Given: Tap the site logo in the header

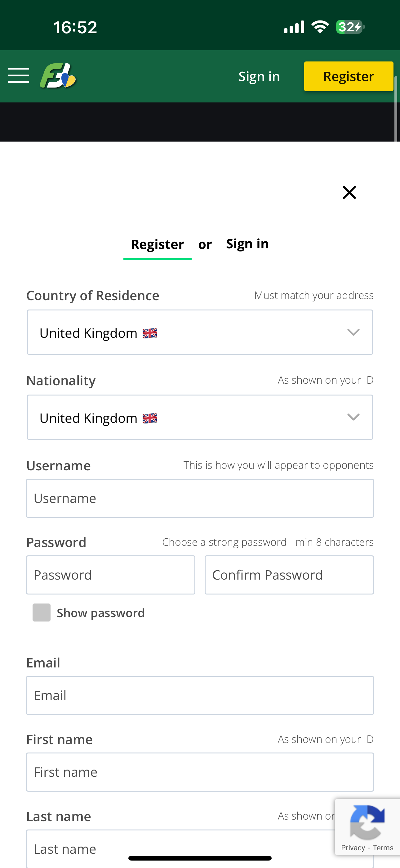Looking at the screenshot, I should click(x=58, y=76).
